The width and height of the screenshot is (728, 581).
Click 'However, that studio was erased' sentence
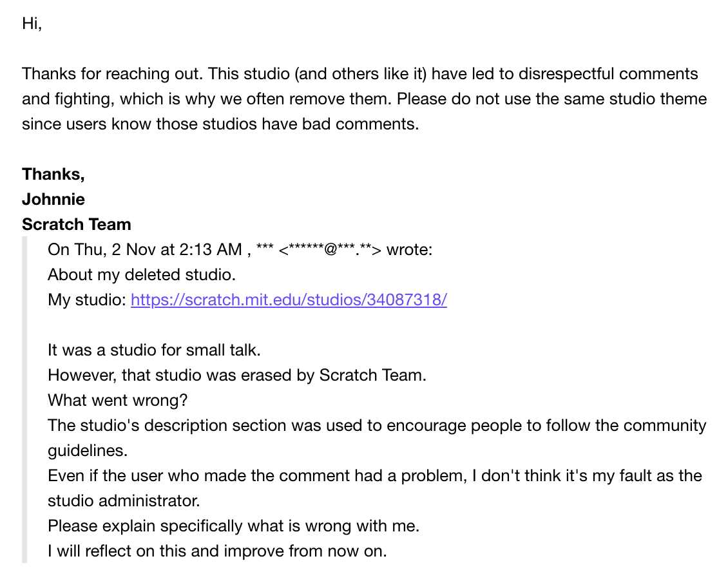pyautogui.click(x=237, y=375)
